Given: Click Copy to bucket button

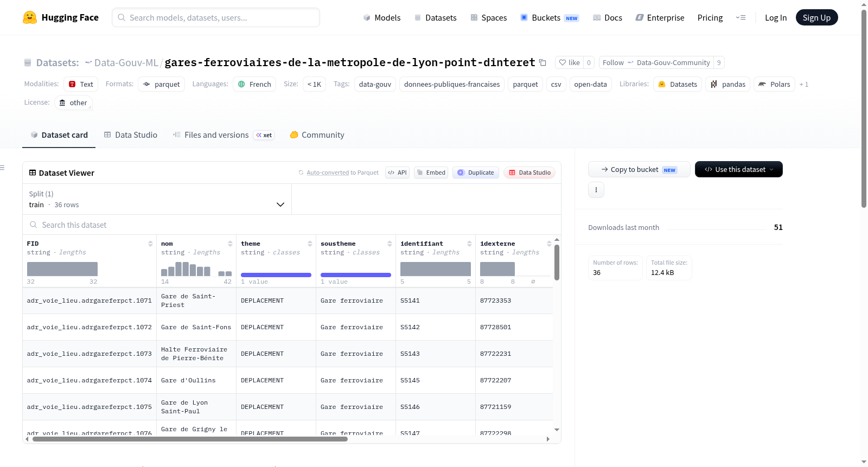Looking at the screenshot, I should point(639,169).
